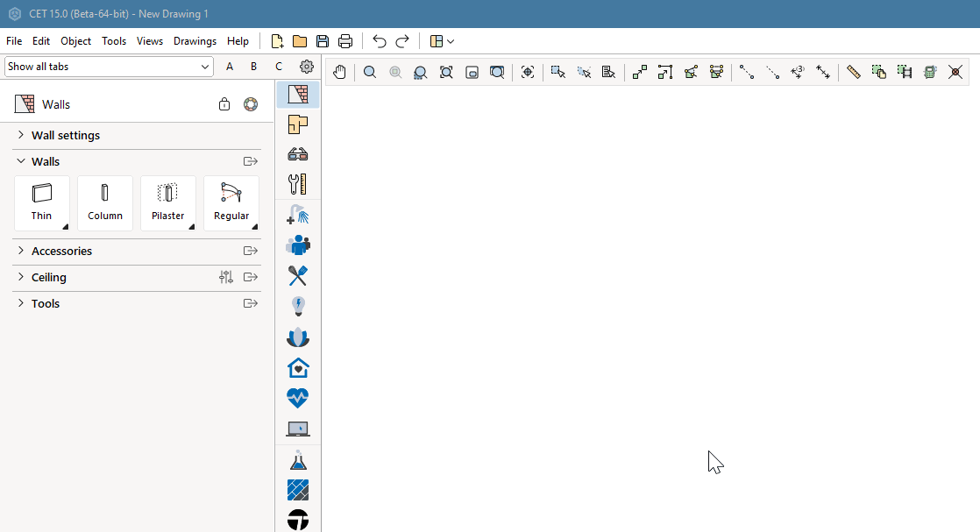Open the light bulb electrical tab
This screenshot has height=532, width=980.
point(298,307)
